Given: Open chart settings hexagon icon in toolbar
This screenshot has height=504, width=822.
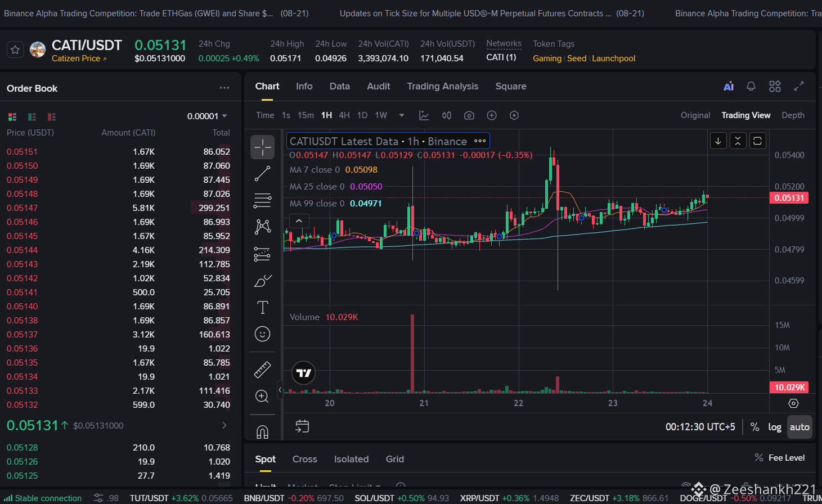Looking at the screenshot, I should click(x=514, y=115).
